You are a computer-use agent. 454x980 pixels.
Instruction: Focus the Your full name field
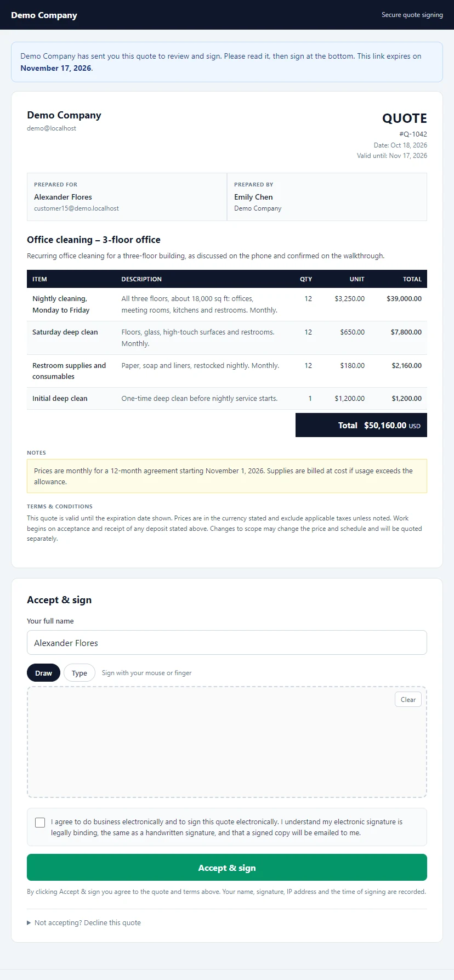pos(227,642)
